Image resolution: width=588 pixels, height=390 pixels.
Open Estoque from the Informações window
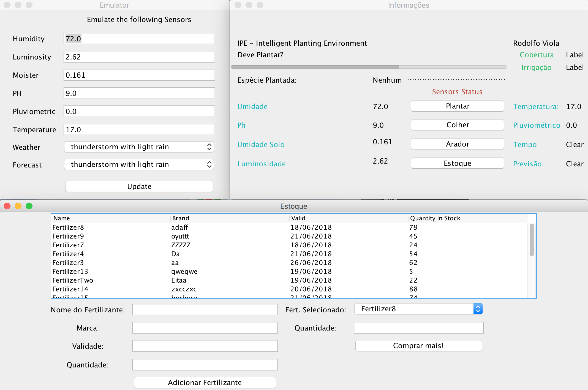(458, 163)
